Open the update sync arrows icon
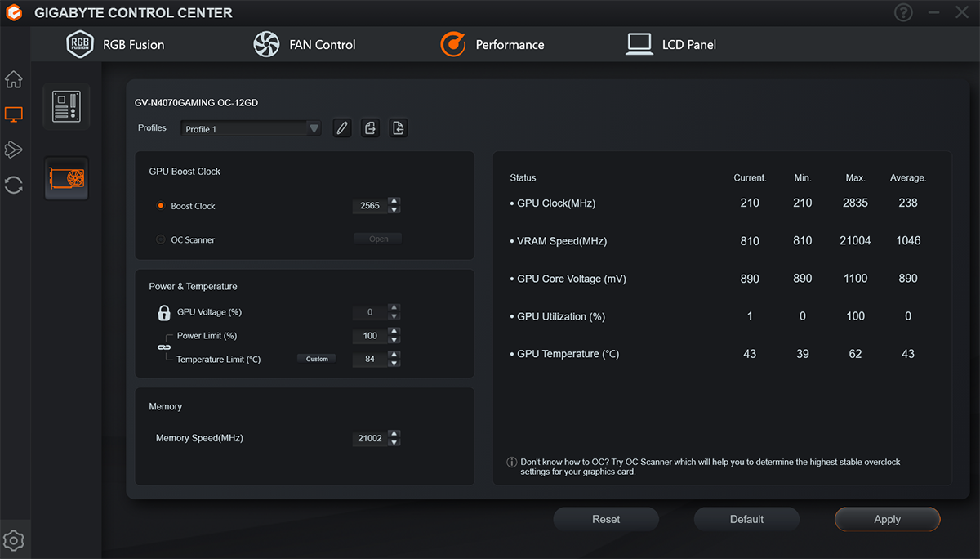 (14, 185)
